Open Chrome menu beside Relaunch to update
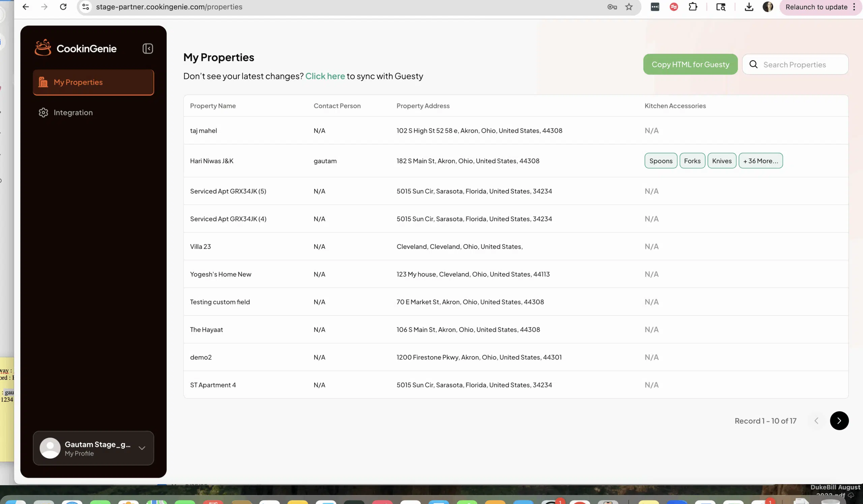Screen dimensions: 863x504 [x=854, y=7]
